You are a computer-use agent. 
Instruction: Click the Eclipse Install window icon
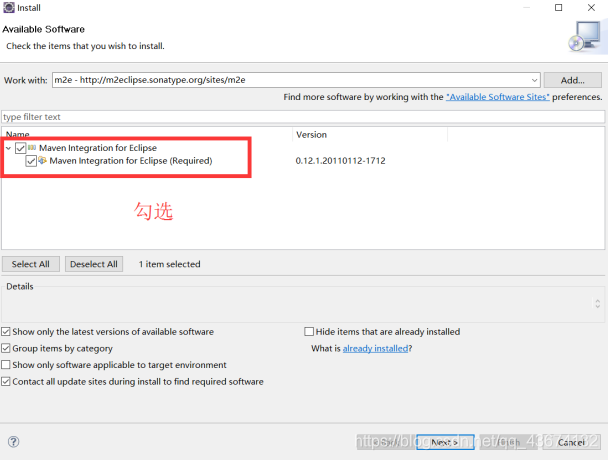9,7
